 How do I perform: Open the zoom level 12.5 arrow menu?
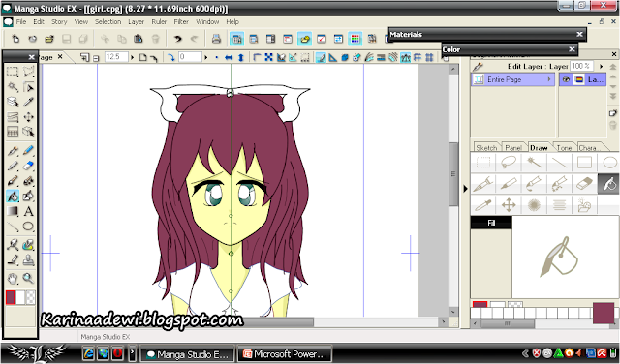tap(132, 58)
